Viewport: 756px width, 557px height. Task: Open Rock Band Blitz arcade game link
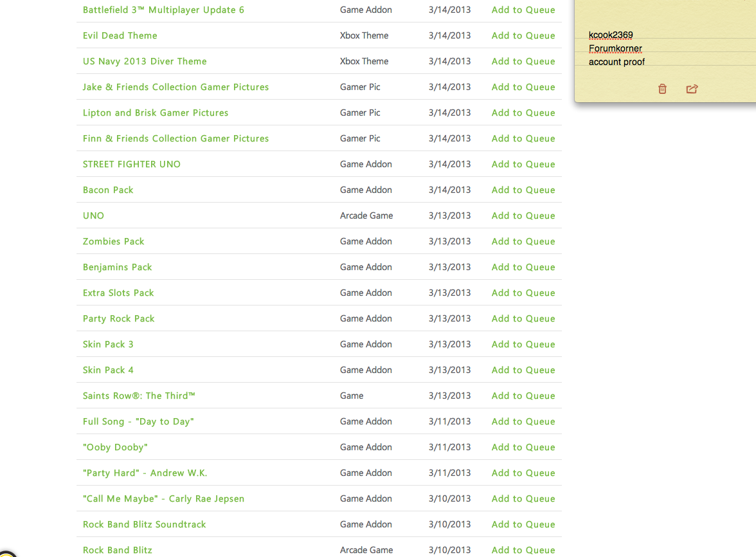coord(117,550)
